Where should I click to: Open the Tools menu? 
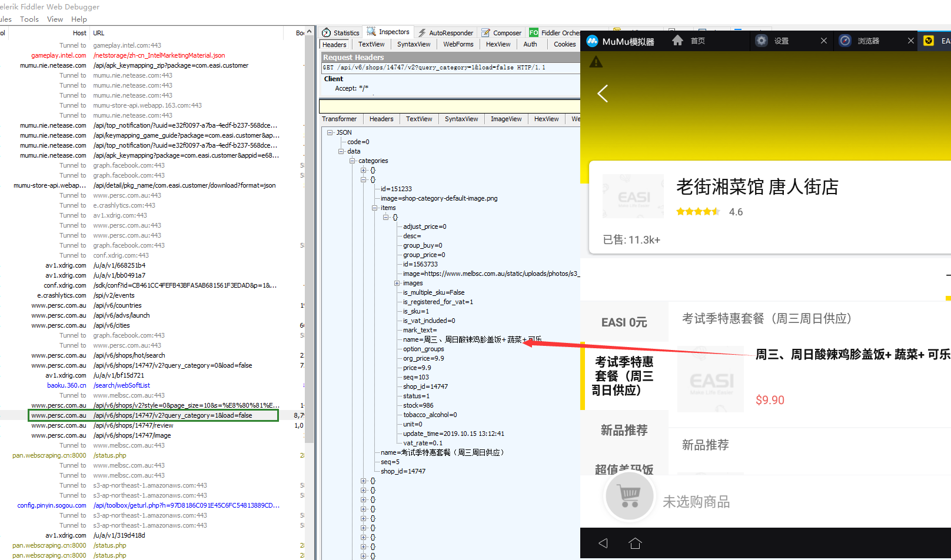point(29,19)
